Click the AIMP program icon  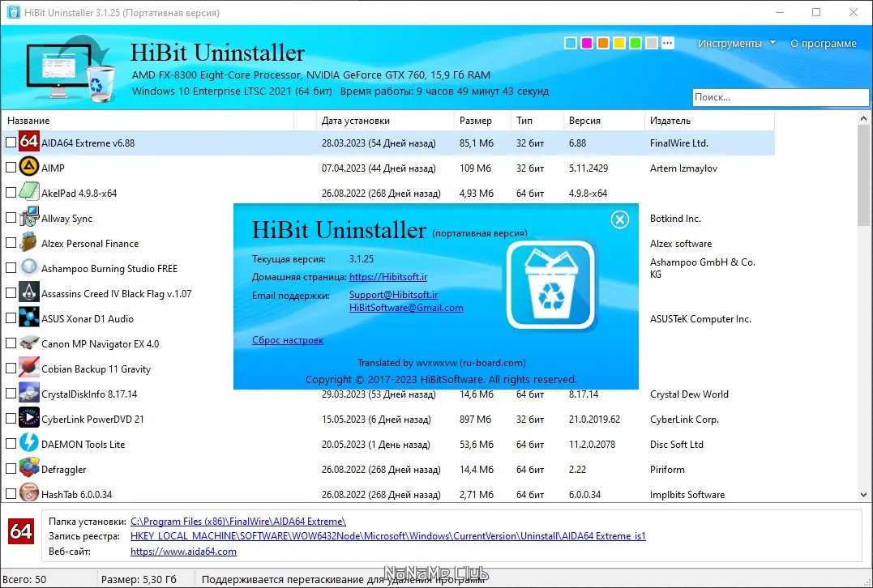29,166
